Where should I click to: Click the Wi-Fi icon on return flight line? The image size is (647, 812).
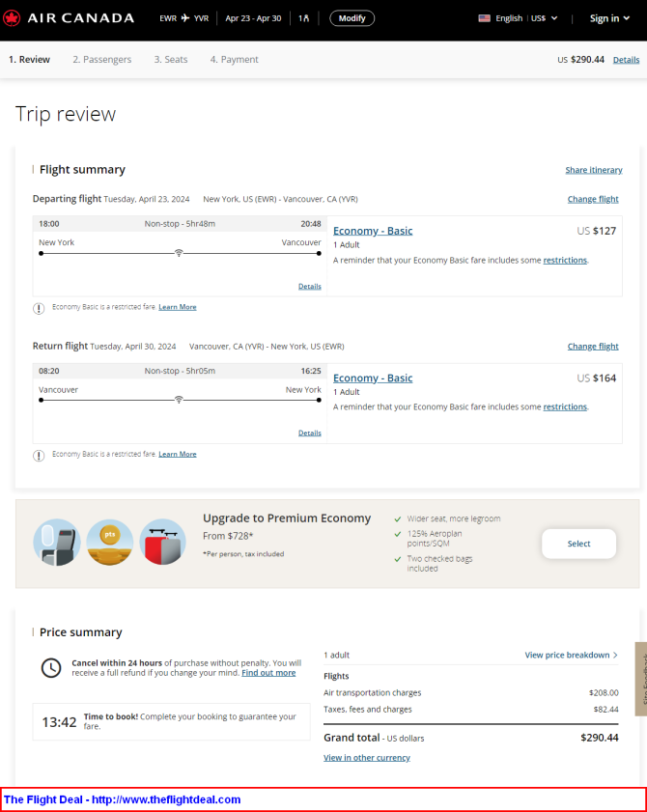point(179,400)
